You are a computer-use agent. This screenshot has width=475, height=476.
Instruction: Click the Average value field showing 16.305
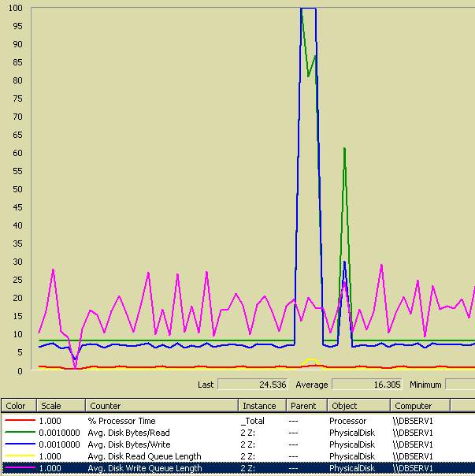pyautogui.click(x=366, y=385)
